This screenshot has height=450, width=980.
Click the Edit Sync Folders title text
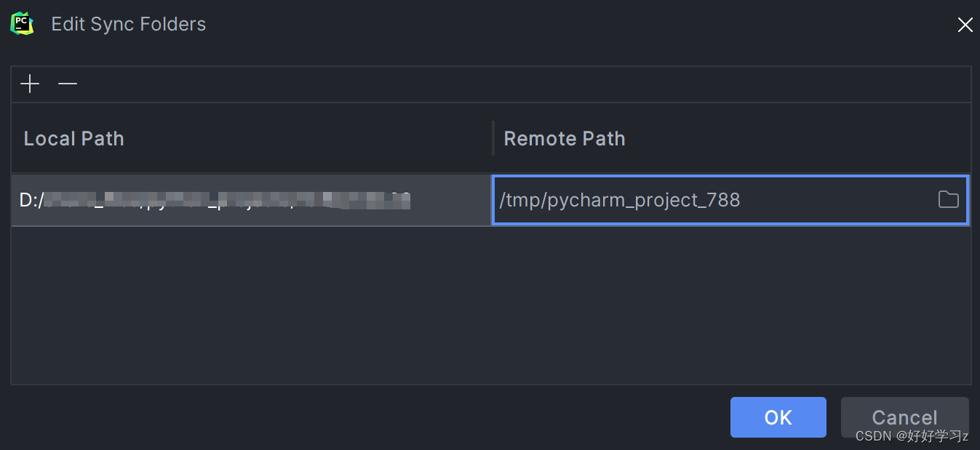(x=128, y=23)
